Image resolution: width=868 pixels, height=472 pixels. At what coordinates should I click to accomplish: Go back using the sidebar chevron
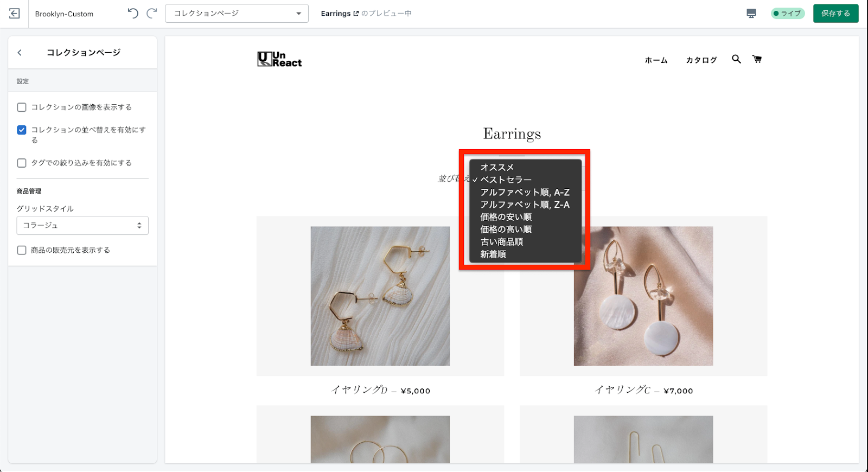click(20, 53)
